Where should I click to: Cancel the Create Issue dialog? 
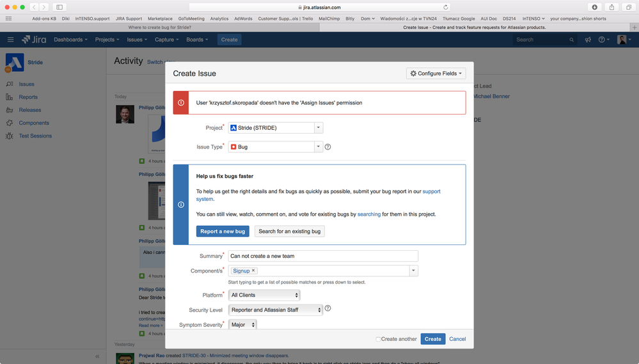tap(457, 338)
